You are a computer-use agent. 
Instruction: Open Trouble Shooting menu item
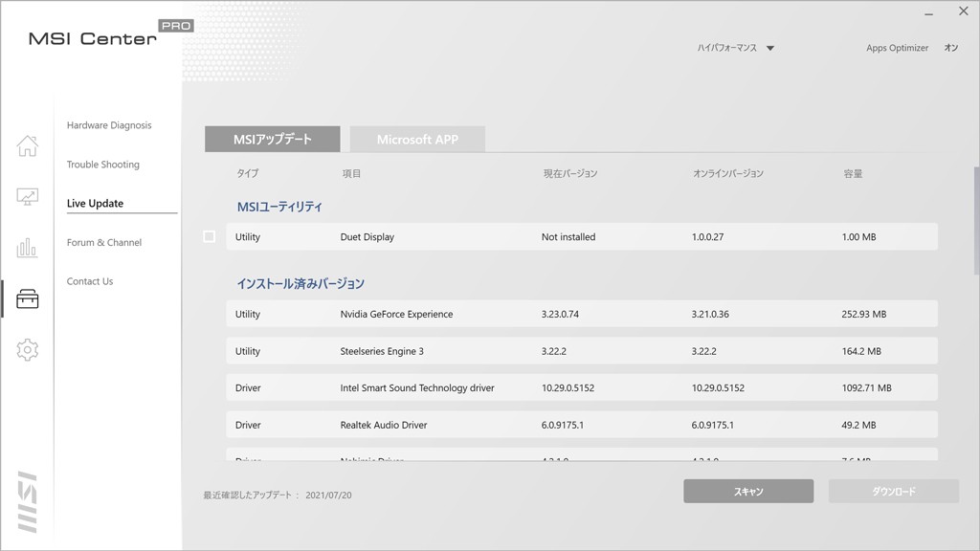[x=103, y=165]
